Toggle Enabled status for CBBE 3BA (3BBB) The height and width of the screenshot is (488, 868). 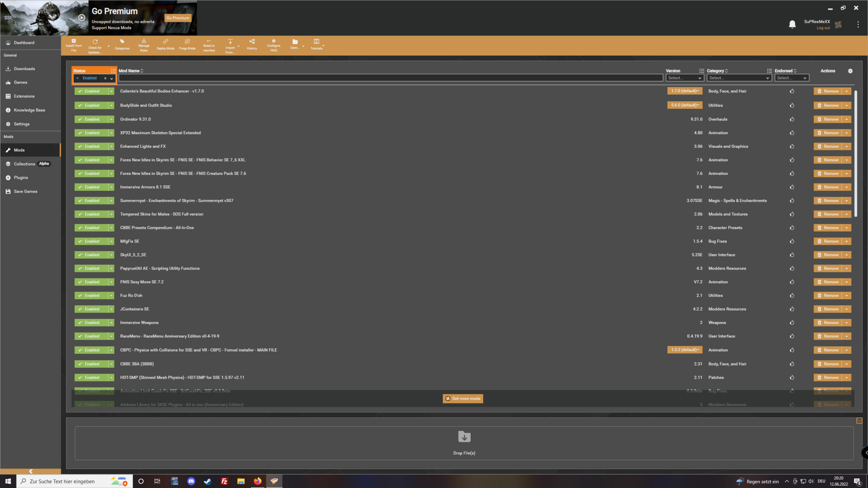pyautogui.click(x=91, y=364)
